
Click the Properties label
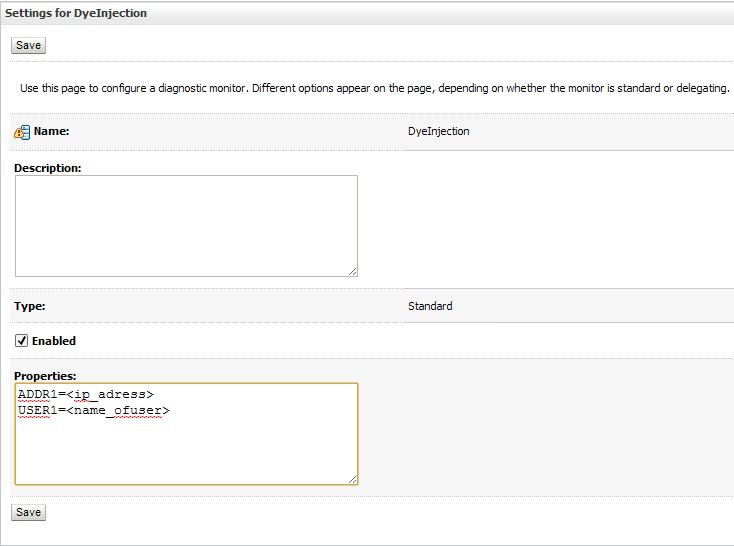(x=44, y=375)
